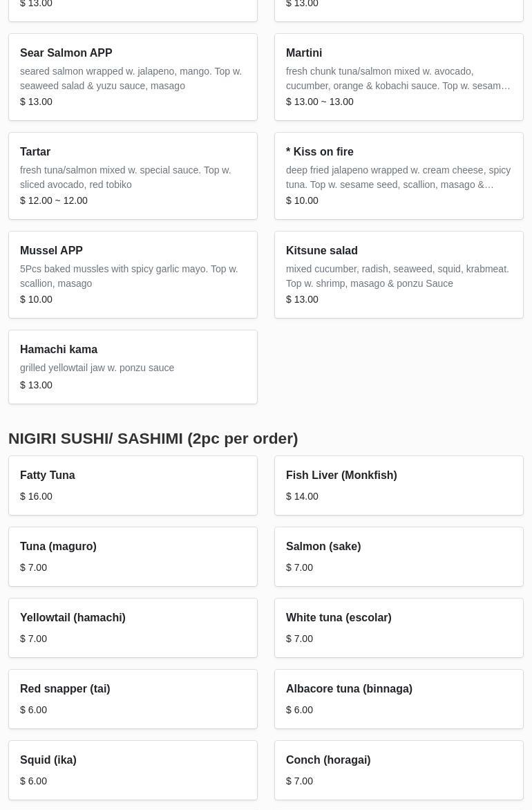Choose the Tartar menu item
The height and width of the screenshot is (810, 532).
pos(133,176)
